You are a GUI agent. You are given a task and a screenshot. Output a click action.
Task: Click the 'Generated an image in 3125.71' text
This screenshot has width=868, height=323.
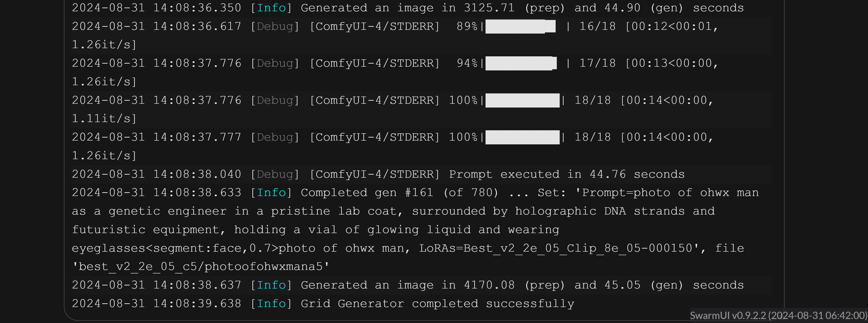coord(407,8)
